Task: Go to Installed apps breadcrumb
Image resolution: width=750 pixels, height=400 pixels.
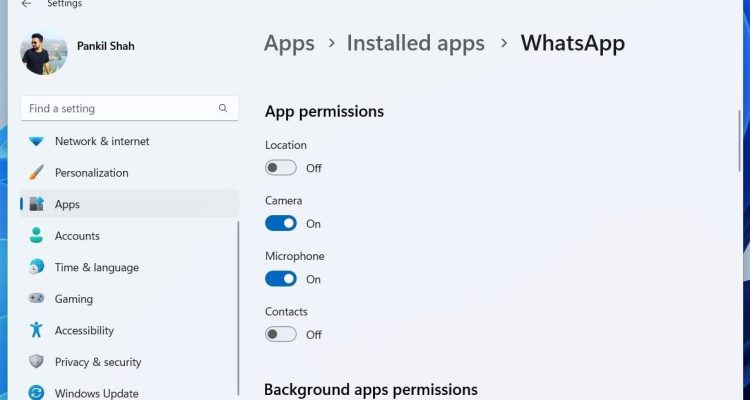Action: [x=416, y=43]
